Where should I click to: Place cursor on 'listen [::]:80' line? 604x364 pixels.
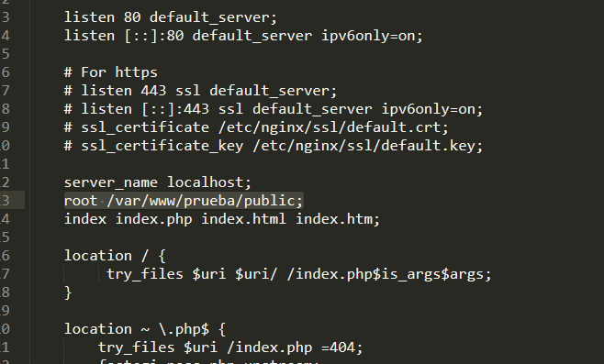point(243,36)
